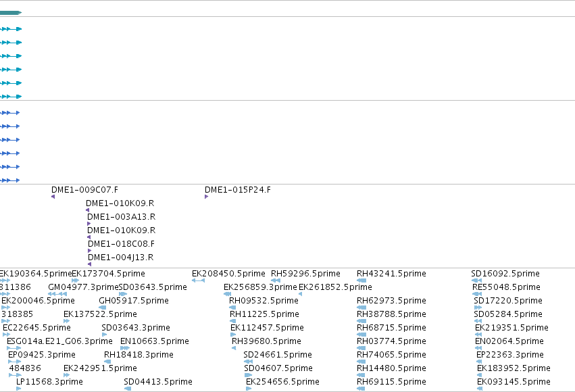Click the EP09425.3prime label
575x392 pixels.
42,355
